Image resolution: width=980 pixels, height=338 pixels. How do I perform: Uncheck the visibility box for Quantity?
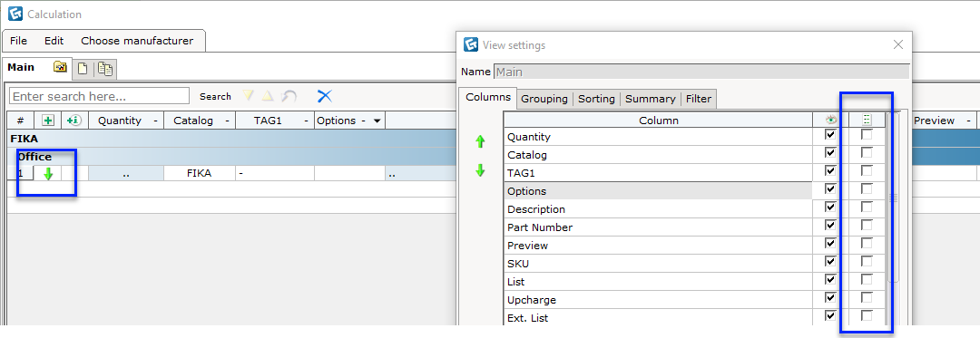[830, 135]
